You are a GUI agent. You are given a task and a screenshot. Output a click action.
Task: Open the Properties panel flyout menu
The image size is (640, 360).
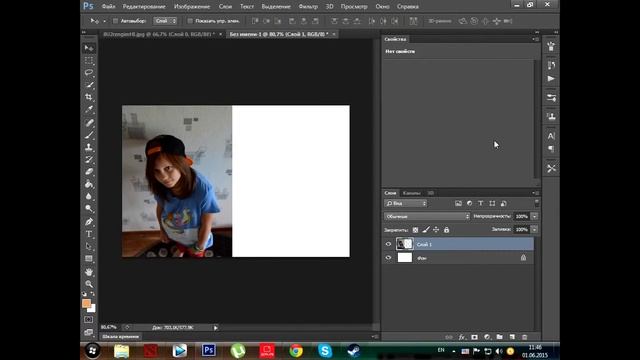click(535, 39)
